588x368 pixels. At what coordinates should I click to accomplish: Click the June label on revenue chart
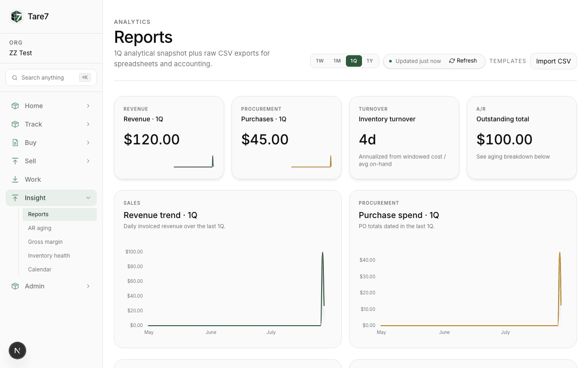[x=211, y=332]
